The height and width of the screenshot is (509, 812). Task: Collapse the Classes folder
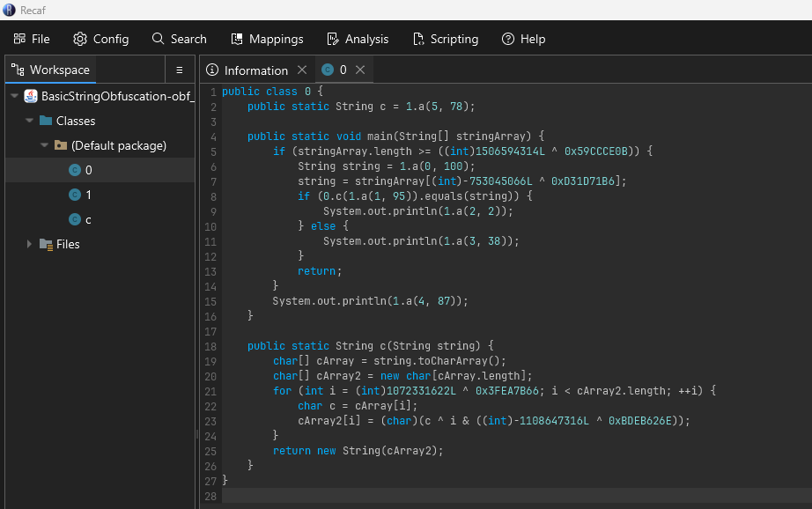(x=30, y=121)
